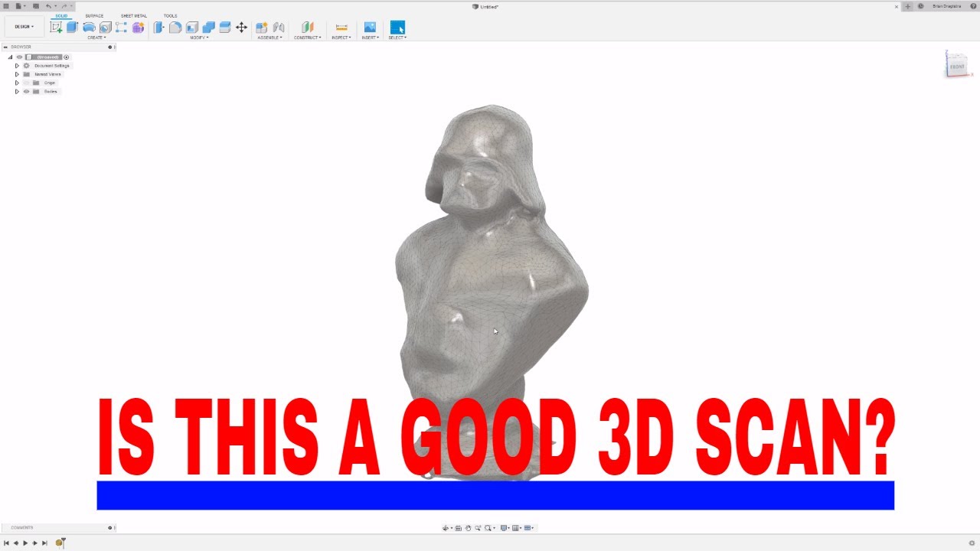Click the Front face of ViewCube
Screen dimensions: 980x551
[957, 67]
